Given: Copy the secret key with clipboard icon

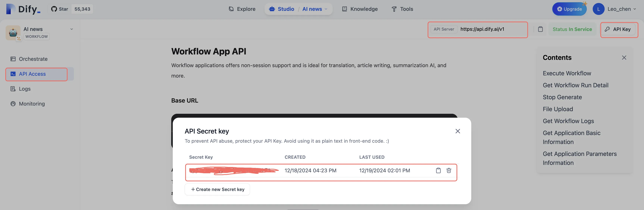Looking at the screenshot, I should coord(438,170).
